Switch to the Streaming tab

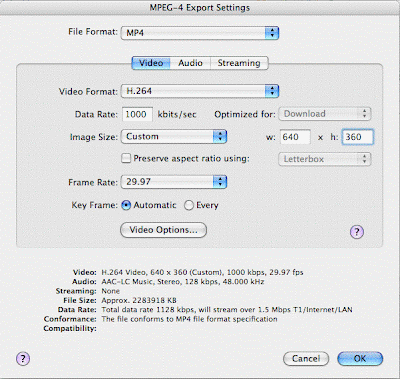click(x=239, y=63)
